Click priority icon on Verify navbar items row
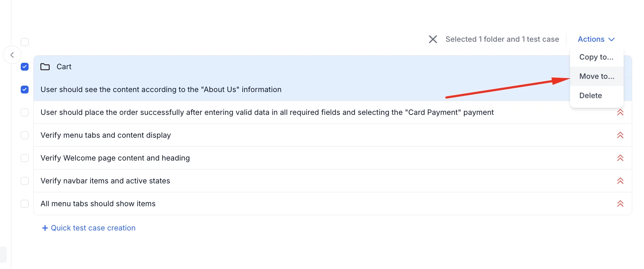The height and width of the screenshot is (269, 644). point(620,181)
